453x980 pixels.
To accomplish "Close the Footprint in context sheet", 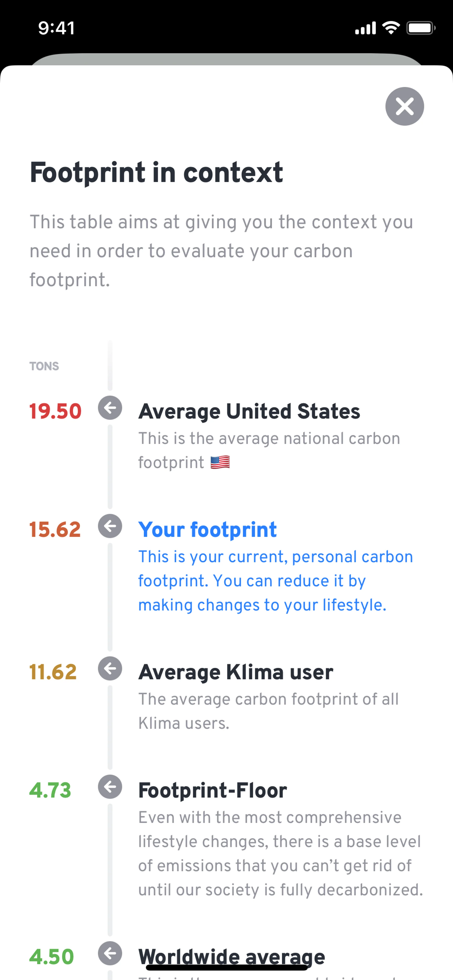I will pyautogui.click(x=404, y=106).
